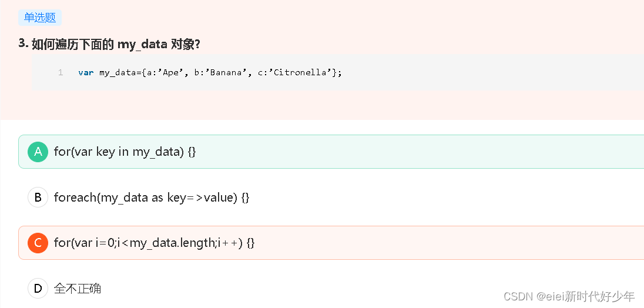This screenshot has width=644, height=308.
Task: Click line number 1 in code block
Action: 61,73
